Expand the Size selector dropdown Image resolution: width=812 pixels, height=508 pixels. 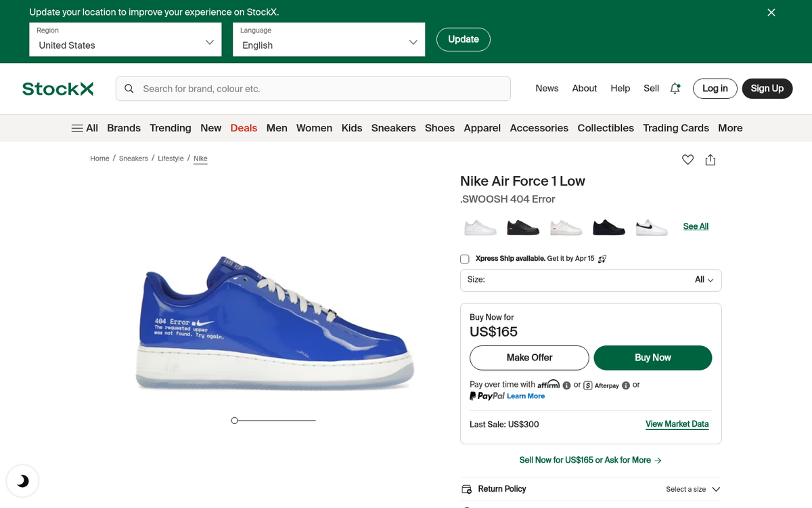[x=590, y=280]
